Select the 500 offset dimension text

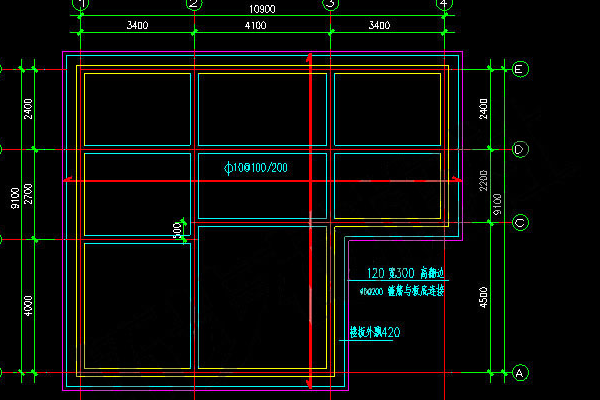[177, 231]
